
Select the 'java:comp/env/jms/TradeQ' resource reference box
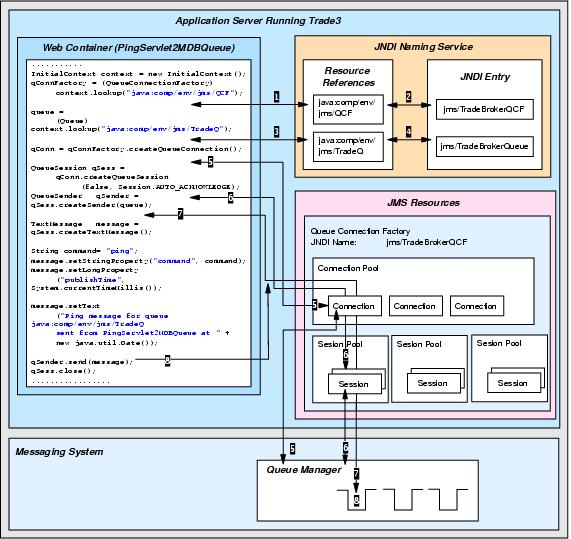[348, 147]
